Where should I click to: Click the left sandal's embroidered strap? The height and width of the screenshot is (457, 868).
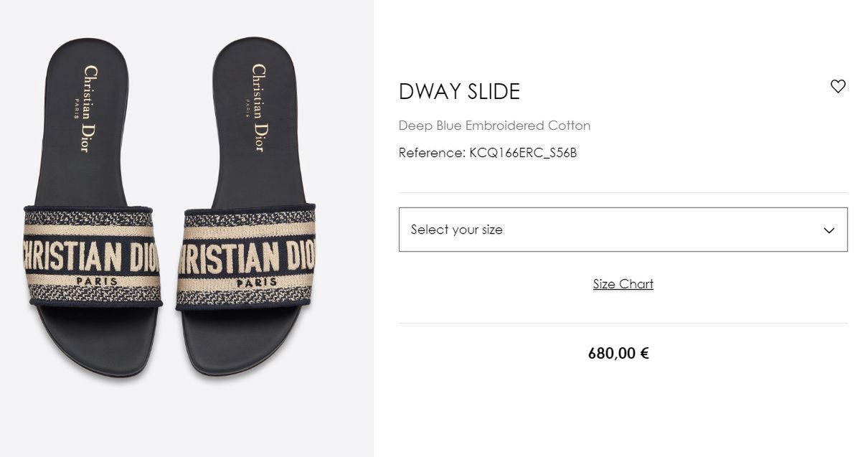coord(92,256)
